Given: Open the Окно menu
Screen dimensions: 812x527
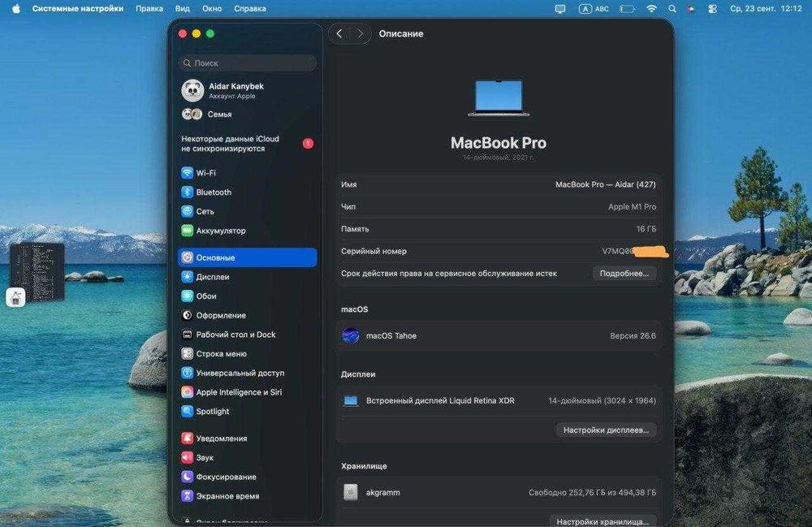Looking at the screenshot, I should [212, 8].
